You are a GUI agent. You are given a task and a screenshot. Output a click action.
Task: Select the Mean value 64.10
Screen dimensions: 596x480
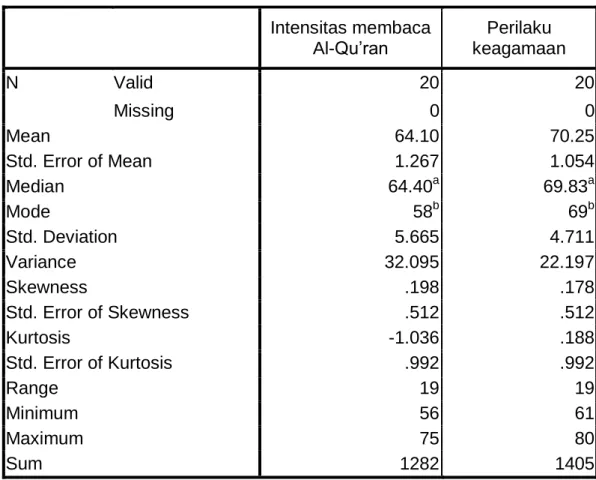(x=417, y=136)
